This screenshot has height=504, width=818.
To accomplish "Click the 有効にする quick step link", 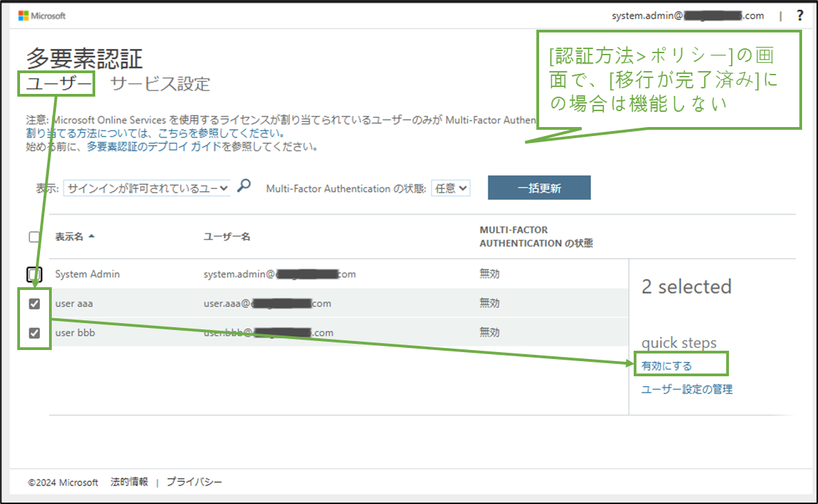I will point(667,366).
